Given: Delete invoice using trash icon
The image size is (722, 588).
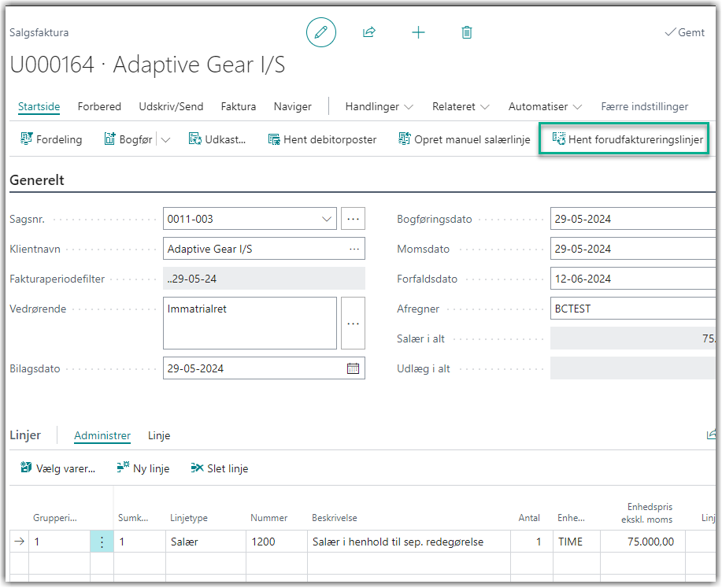Looking at the screenshot, I should pos(466,32).
